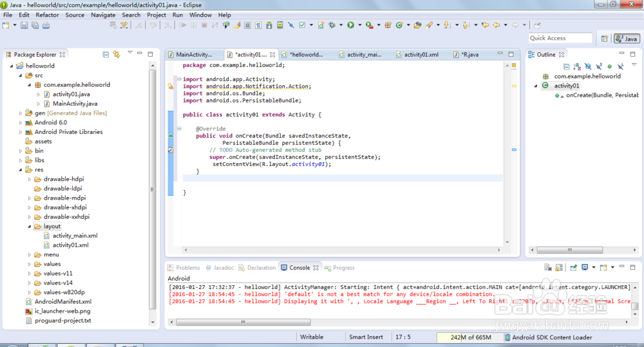Open the Android Virtual Device Manager icon
The image size is (644, 347).
[x=279, y=25]
